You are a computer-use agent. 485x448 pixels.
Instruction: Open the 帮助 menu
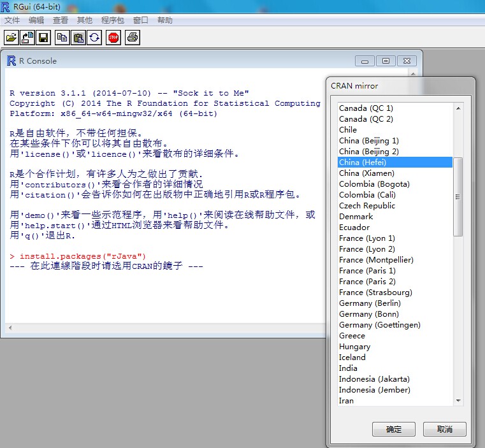click(165, 20)
